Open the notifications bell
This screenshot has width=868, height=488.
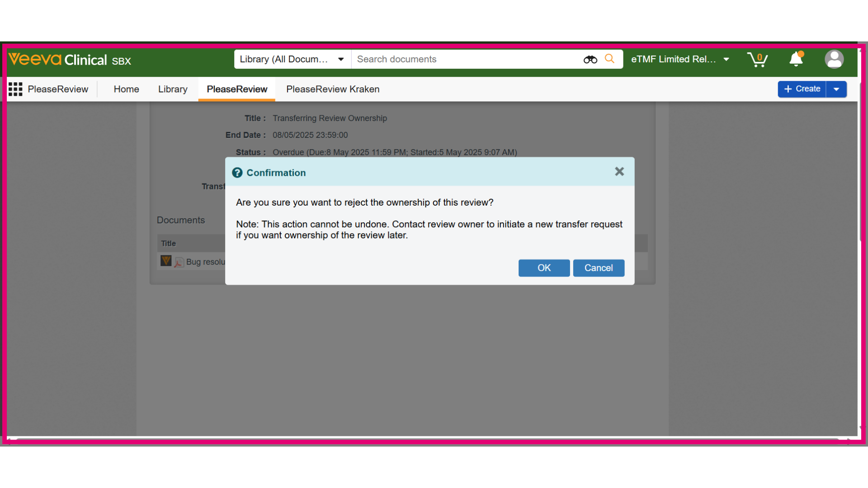click(x=796, y=59)
